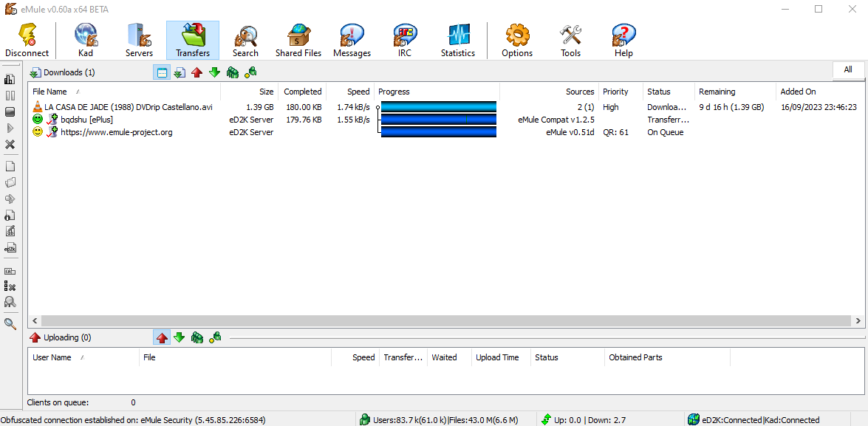Click the Stop download sidebar icon
This screenshot has height=426, width=868.
[10, 111]
